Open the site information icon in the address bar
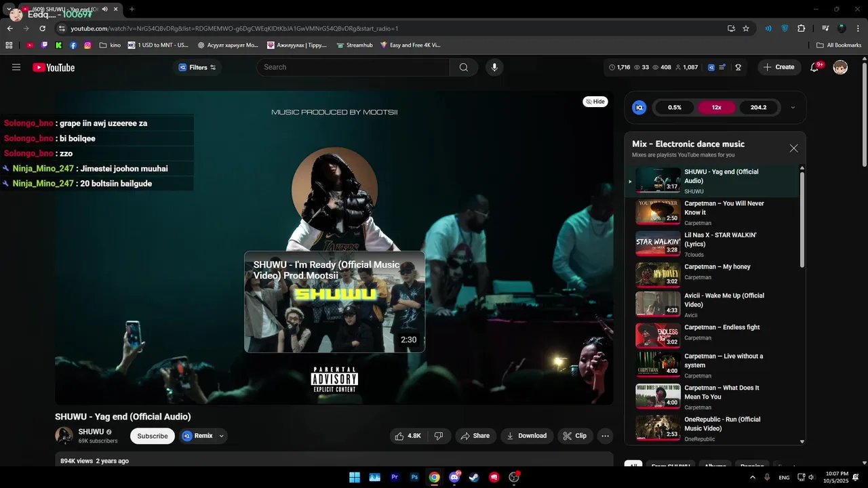 [x=62, y=28]
